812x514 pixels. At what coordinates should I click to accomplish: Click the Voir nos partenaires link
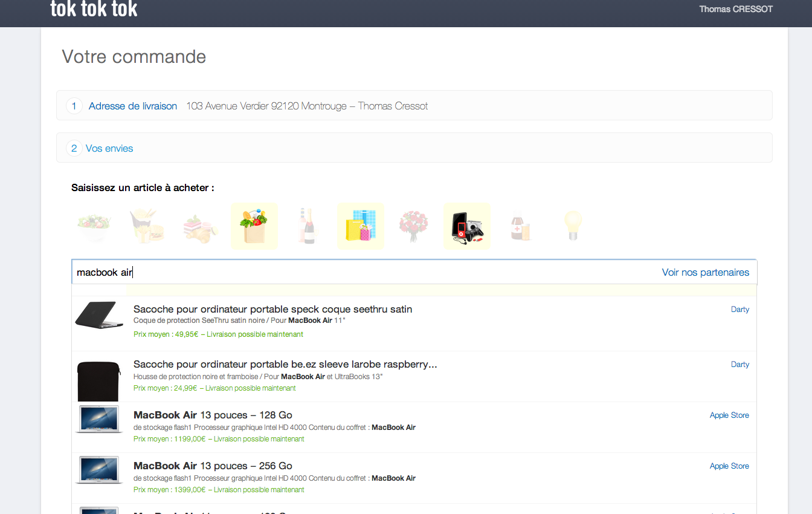tap(705, 272)
